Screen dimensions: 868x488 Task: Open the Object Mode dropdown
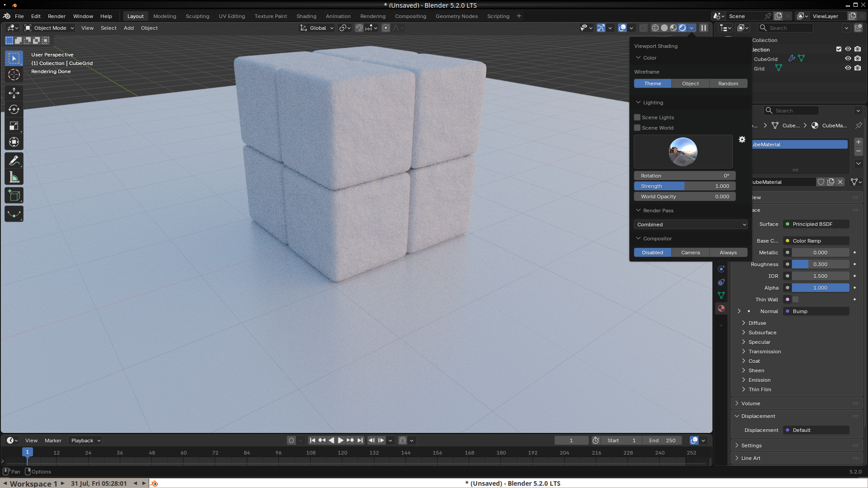pos(49,28)
